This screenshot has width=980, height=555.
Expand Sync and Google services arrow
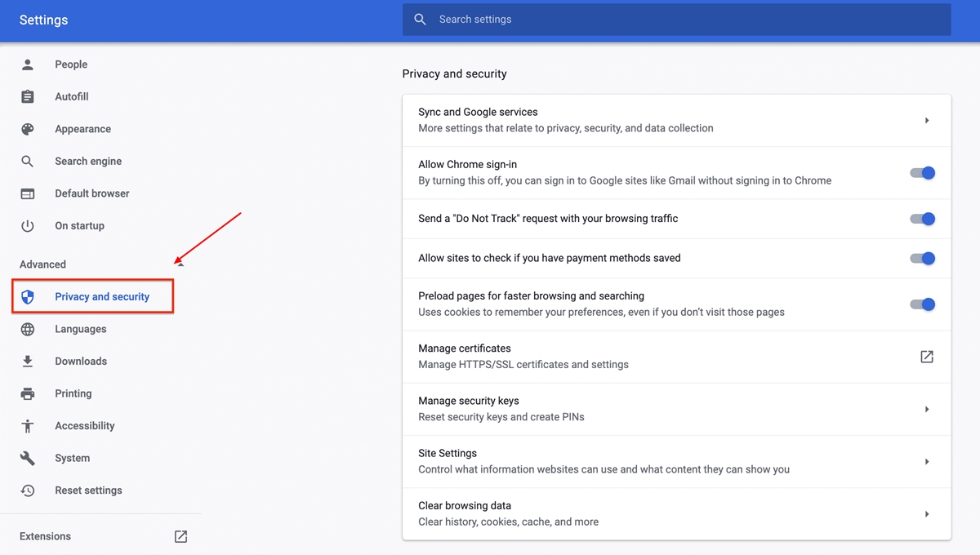coord(927,121)
